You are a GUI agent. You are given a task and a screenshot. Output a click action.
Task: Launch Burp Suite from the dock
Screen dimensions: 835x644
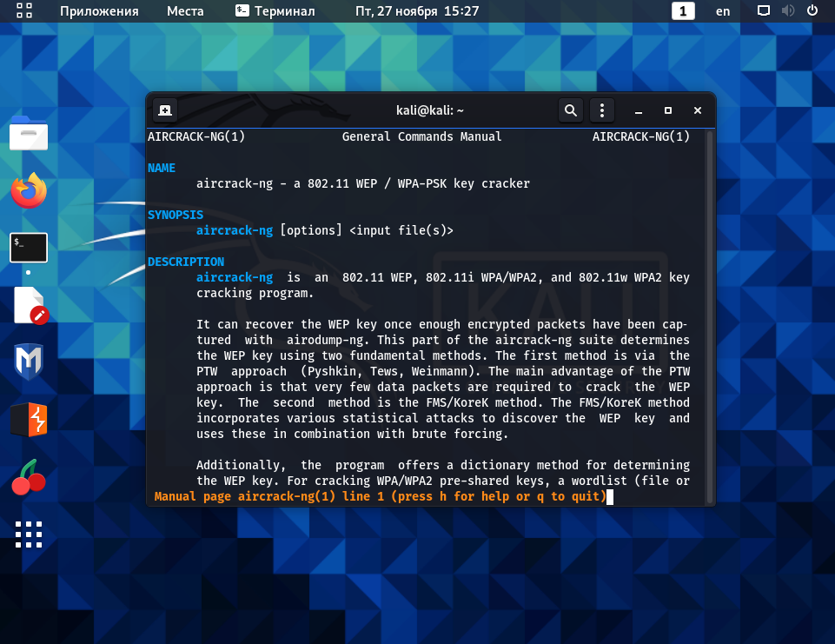point(29,419)
